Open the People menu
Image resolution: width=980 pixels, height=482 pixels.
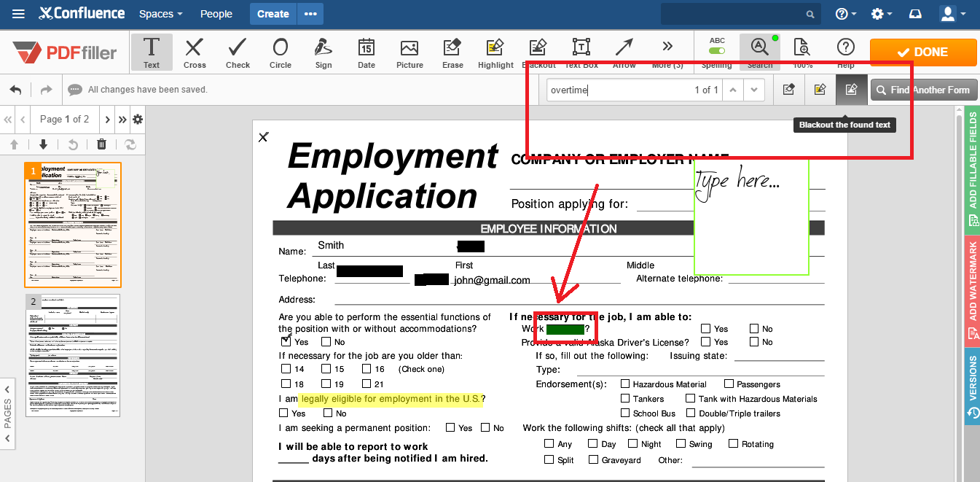pos(216,14)
